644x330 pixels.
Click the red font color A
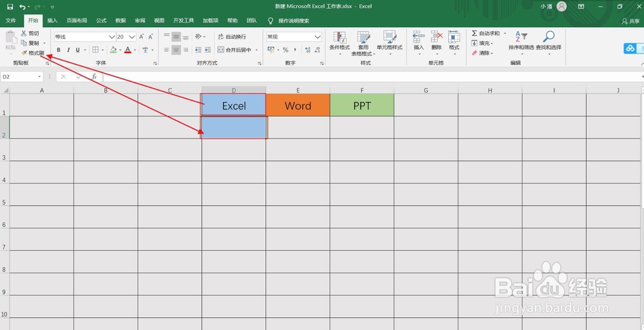pyautogui.click(x=128, y=50)
